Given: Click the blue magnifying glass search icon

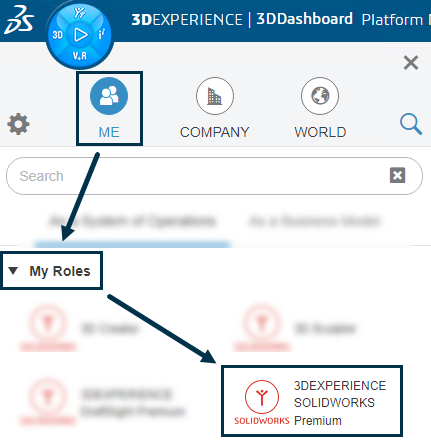Looking at the screenshot, I should click(411, 124).
